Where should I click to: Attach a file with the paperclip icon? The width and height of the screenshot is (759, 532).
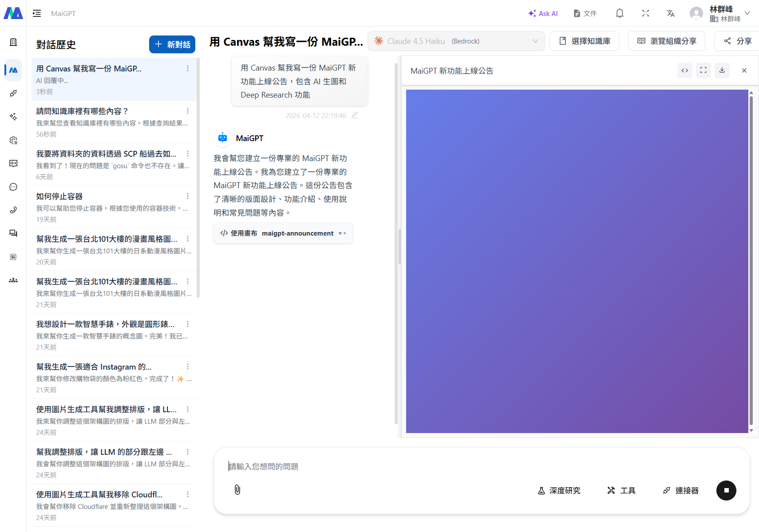click(x=237, y=490)
